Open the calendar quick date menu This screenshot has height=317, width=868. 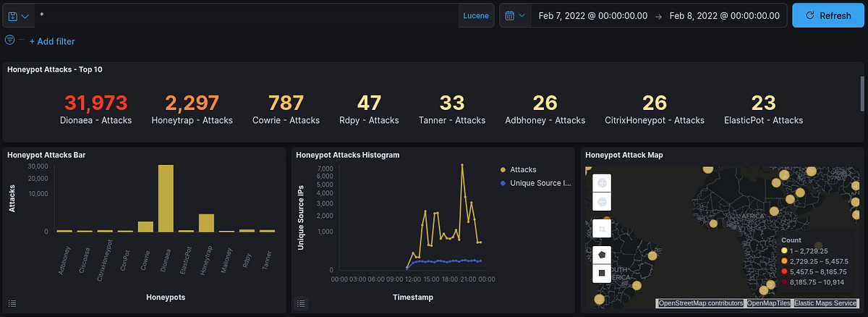pos(515,15)
